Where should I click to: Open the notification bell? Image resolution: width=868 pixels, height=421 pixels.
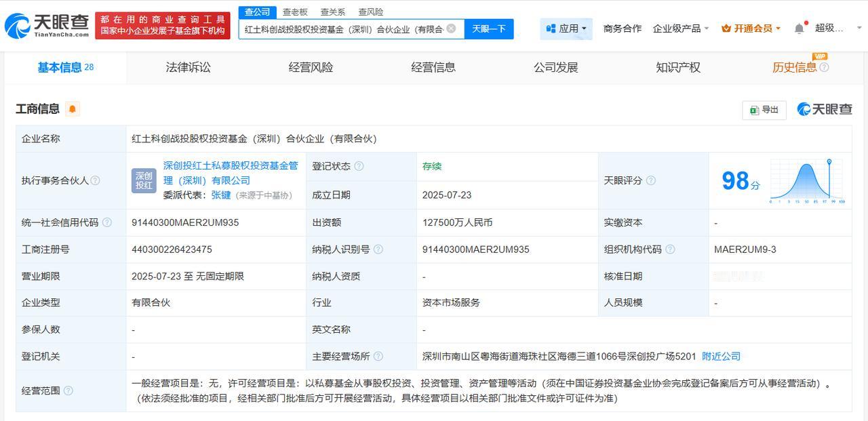coord(800,28)
